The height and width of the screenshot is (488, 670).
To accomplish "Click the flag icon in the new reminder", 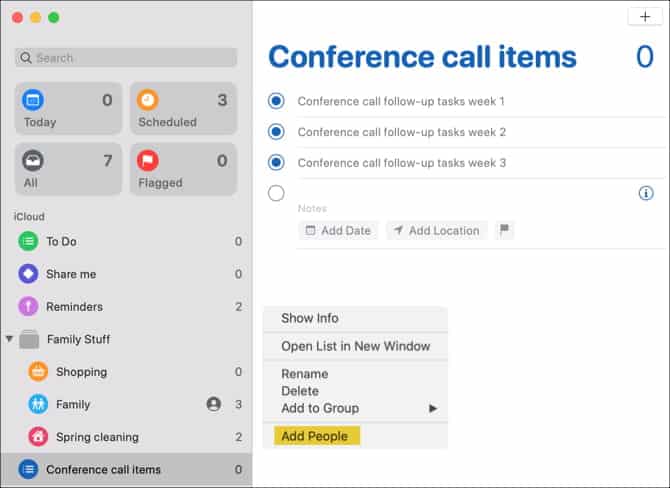I will coord(505,230).
